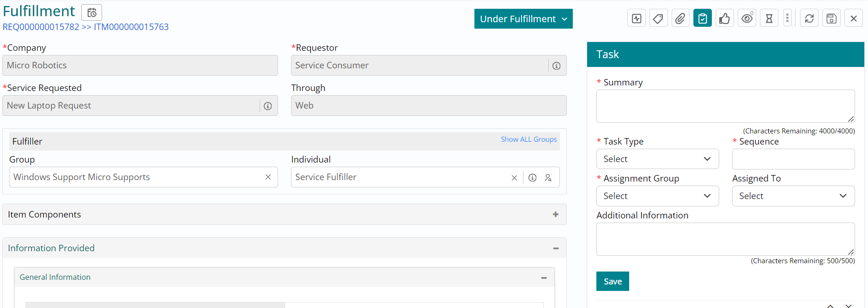Open the Assignment Group dropdown
The image size is (868, 308).
click(x=657, y=196)
